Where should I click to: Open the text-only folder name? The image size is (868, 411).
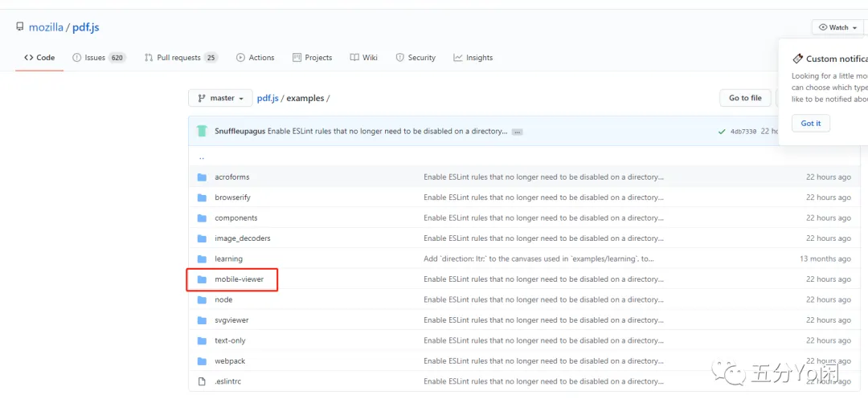click(x=231, y=340)
